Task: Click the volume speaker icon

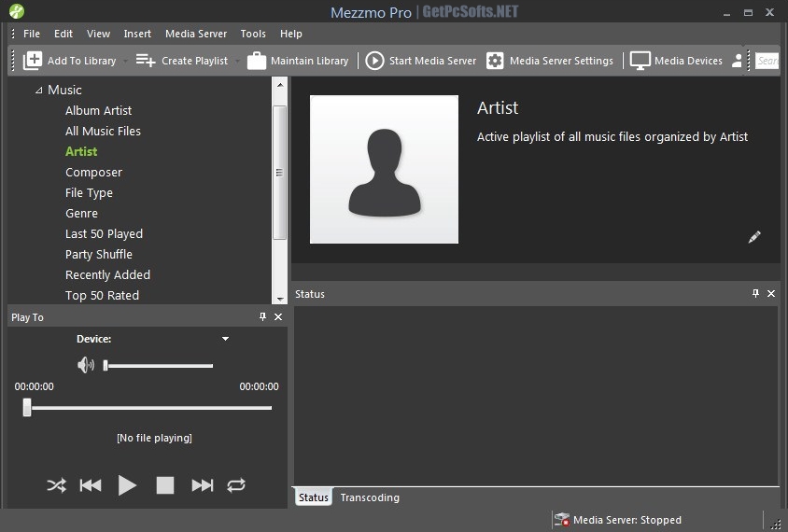Action: [86, 365]
